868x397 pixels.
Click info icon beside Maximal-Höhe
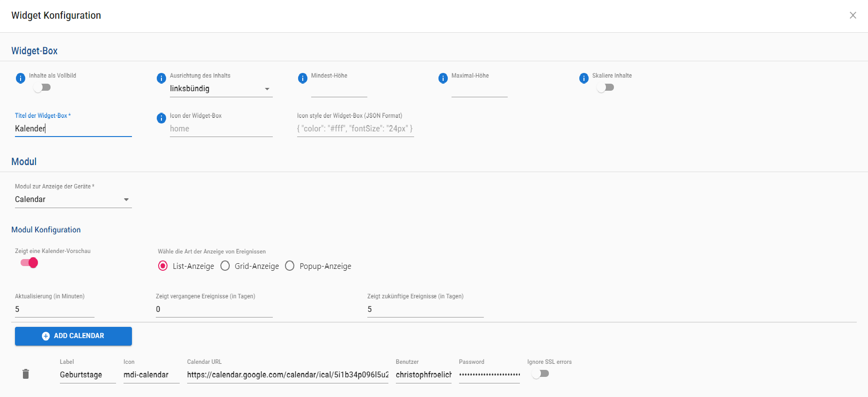tap(443, 78)
